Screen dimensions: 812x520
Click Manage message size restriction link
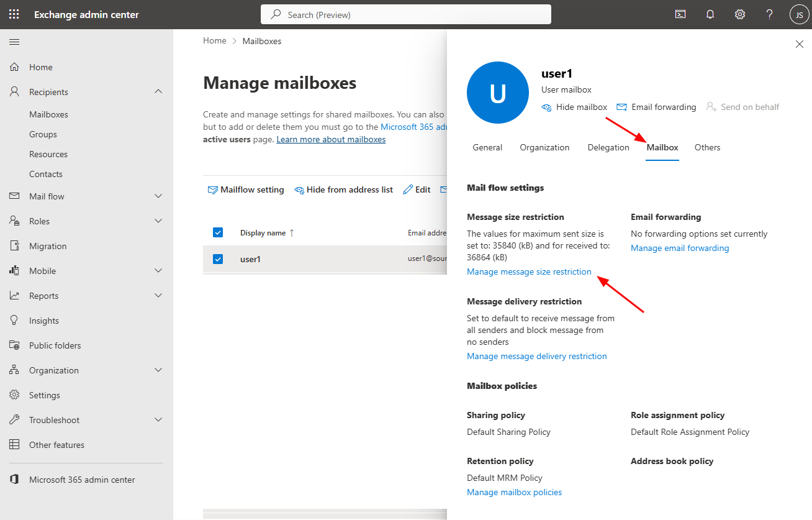pos(529,271)
